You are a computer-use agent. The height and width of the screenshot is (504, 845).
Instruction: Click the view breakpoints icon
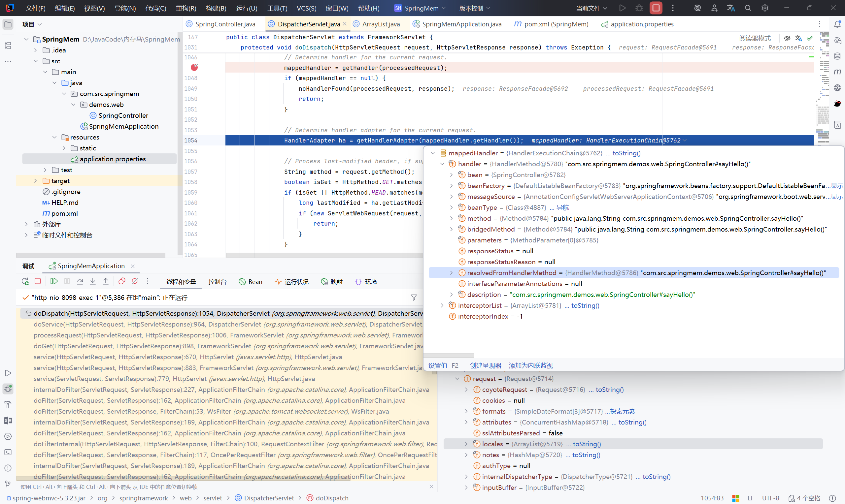[122, 281]
